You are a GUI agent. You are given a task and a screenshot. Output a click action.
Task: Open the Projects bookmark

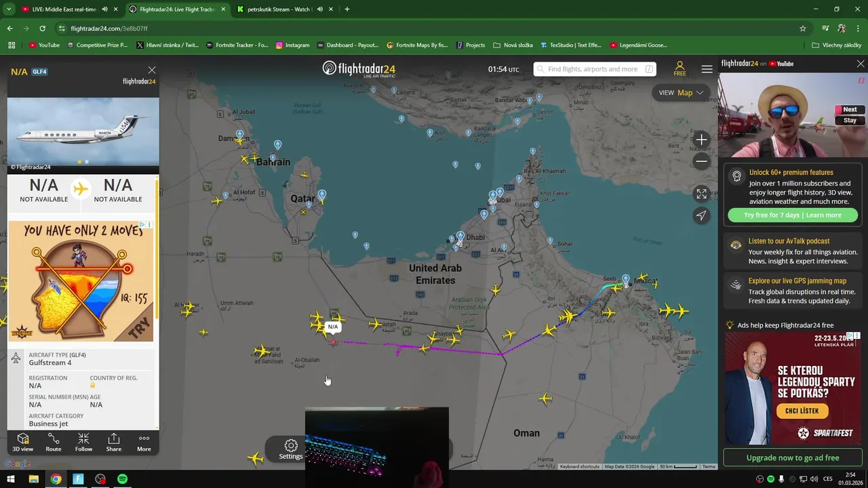tap(471, 45)
